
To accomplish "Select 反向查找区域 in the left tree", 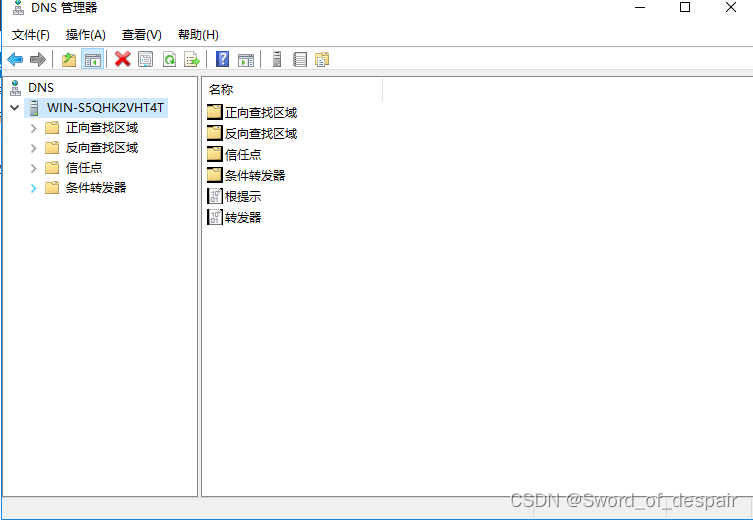I will point(102,148).
